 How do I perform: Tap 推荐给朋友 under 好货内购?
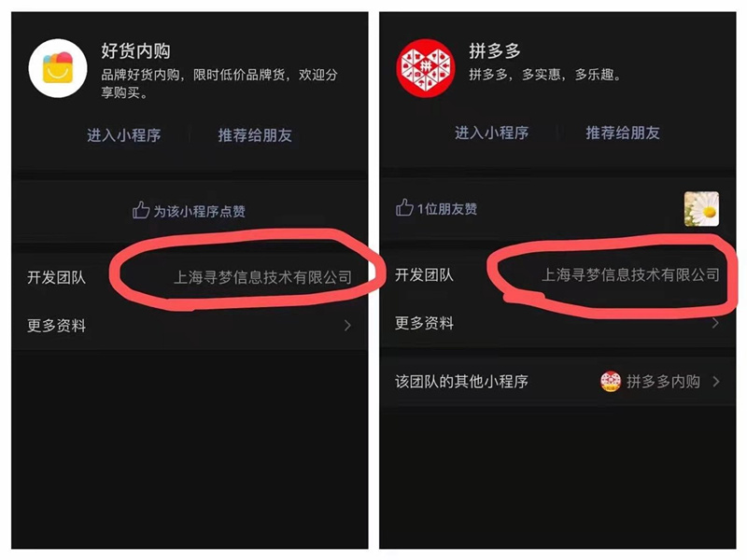255,135
